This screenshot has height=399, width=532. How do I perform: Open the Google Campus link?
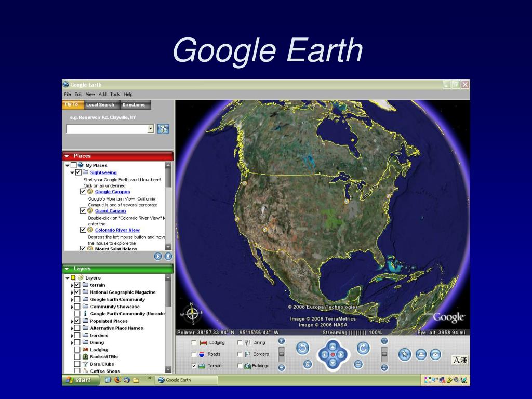112,192
